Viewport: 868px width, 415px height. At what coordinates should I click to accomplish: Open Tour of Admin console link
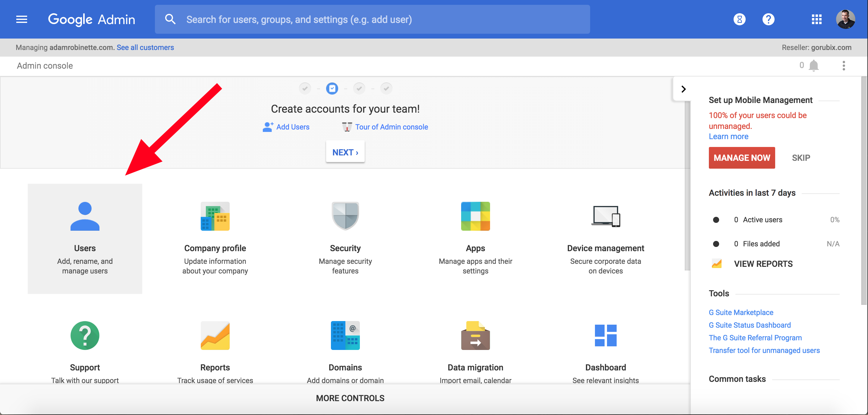(x=392, y=127)
